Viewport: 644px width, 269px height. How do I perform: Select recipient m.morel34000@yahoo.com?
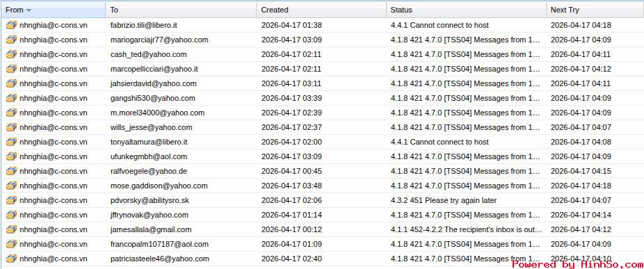158,113
